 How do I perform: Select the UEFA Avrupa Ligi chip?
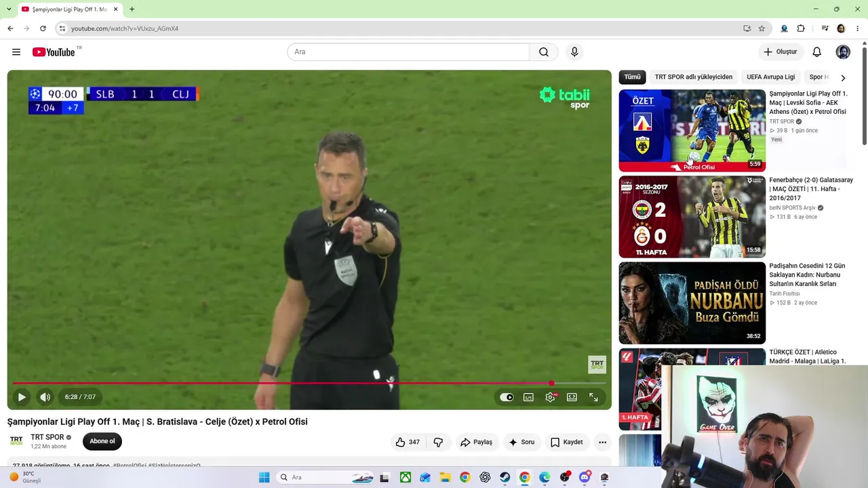tap(771, 77)
